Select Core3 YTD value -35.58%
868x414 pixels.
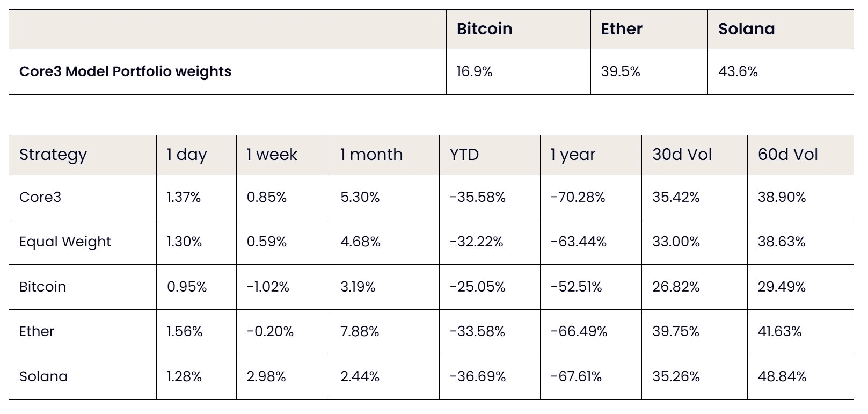click(x=477, y=197)
